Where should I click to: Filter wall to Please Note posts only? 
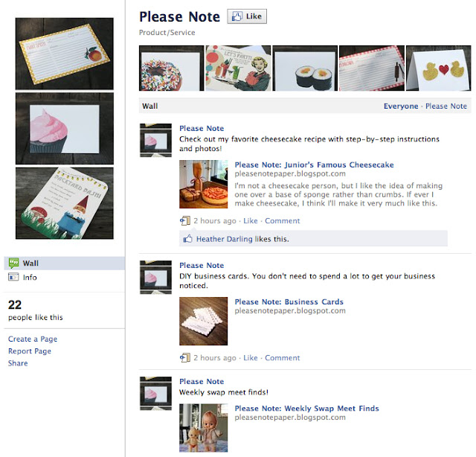[x=446, y=106]
